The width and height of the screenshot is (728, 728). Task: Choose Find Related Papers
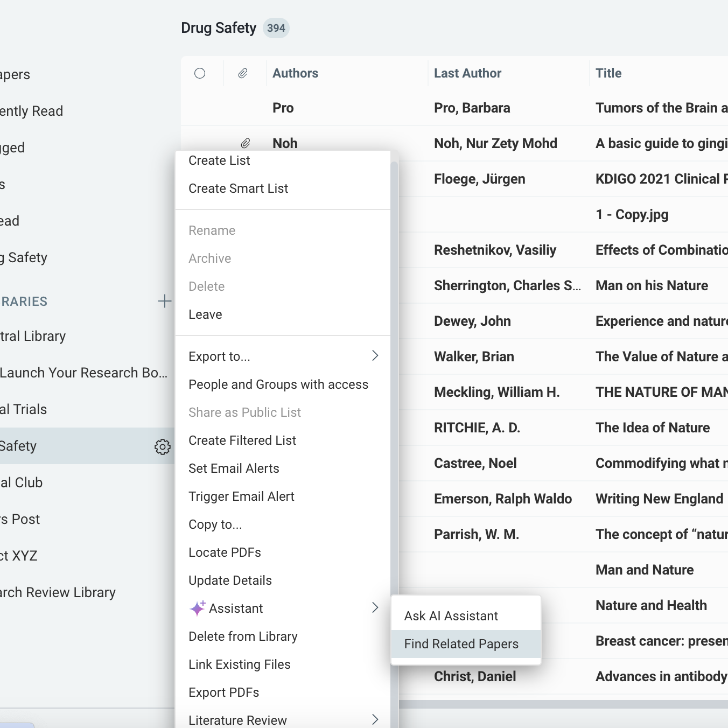point(461,643)
